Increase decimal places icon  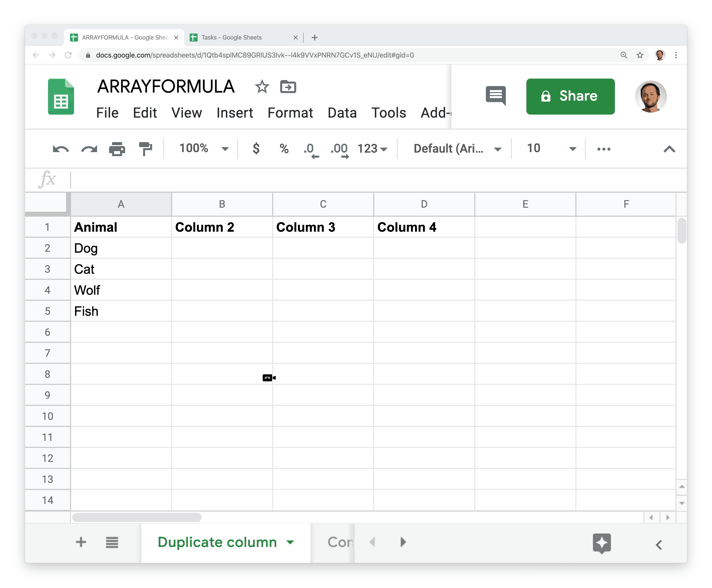339,150
